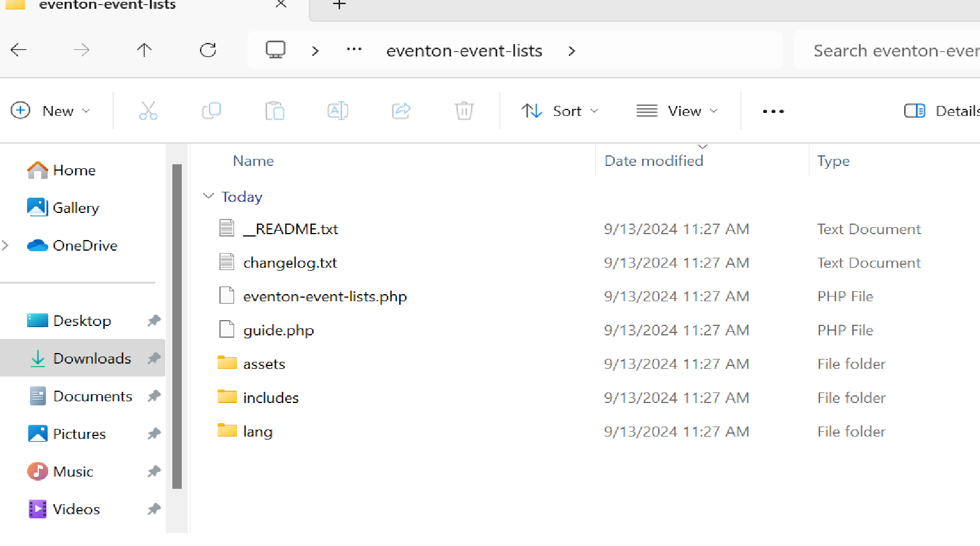This screenshot has width=980, height=546.
Task: Click the Rename icon in toolbar
Action: [x=338, y=111]
